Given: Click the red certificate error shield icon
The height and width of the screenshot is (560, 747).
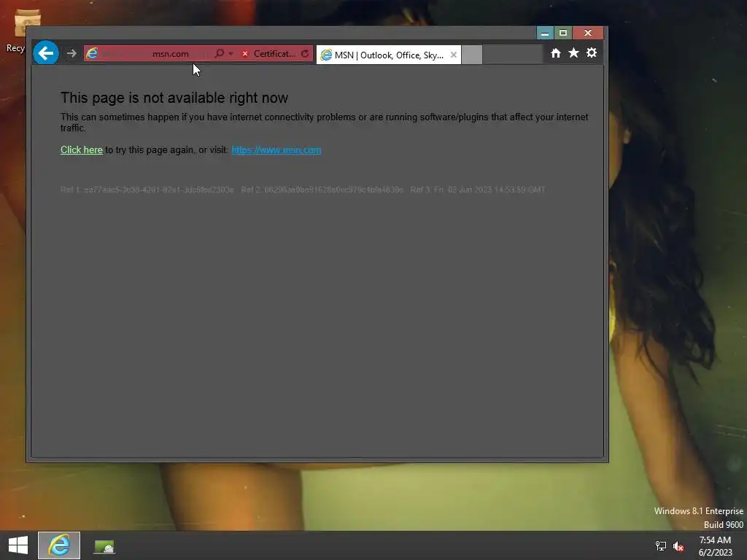Looking at the screenshot, I should [245, 54].
